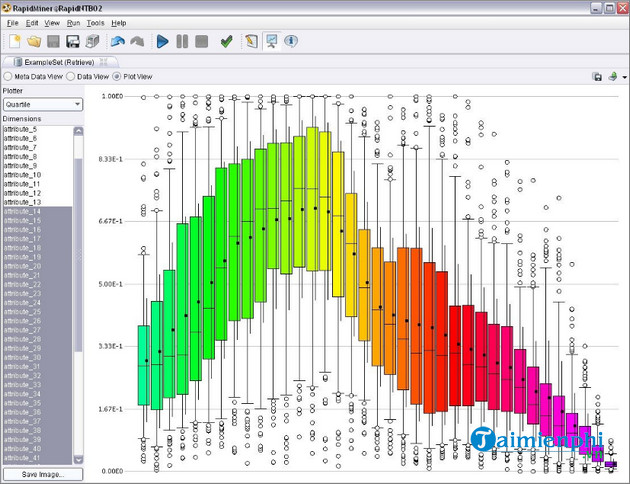This screenshot has height=484, width=630.
Task: Click highlighted attribute_25 in the list
Action: pyautogui.click(x=37, y=312)
